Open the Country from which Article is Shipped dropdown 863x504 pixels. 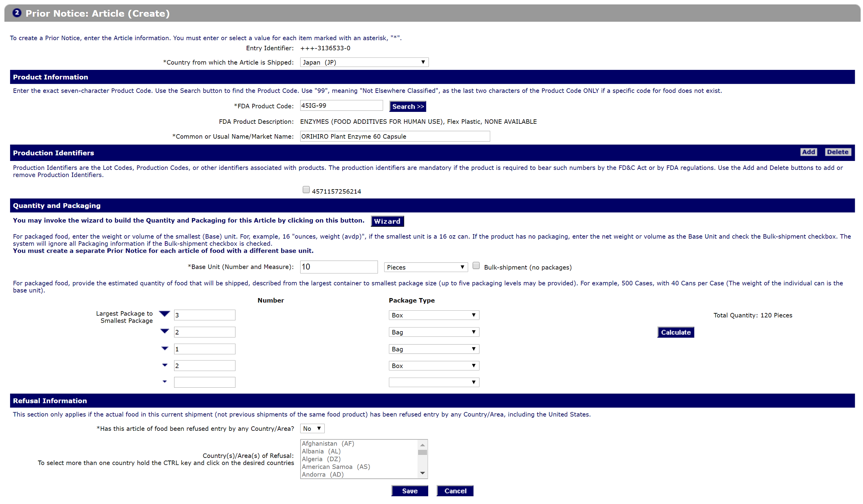click(364, 62)
